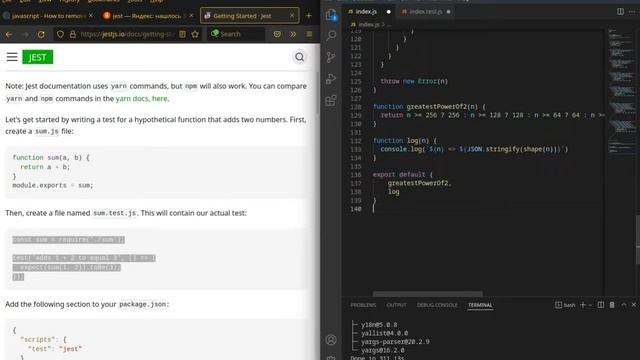Follow the 'yarn docs' link

click(132, 99)
